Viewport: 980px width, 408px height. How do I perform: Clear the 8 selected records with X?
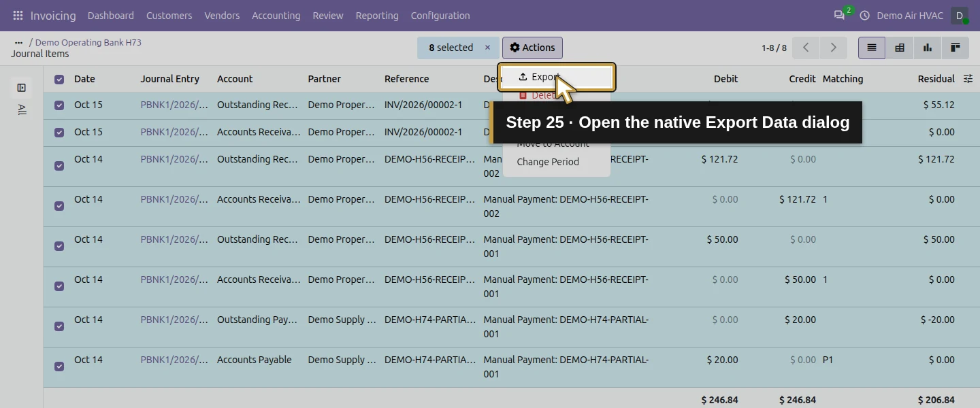[487, 48]
